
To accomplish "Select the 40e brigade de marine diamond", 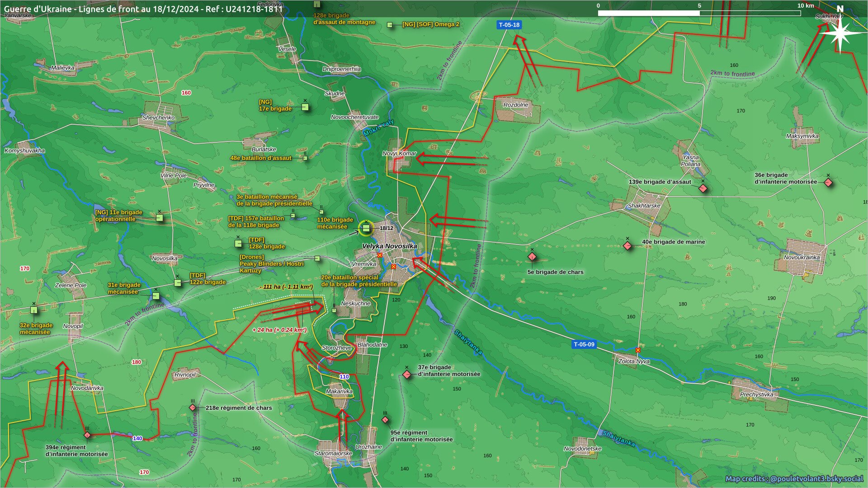I will coord(627,246).
